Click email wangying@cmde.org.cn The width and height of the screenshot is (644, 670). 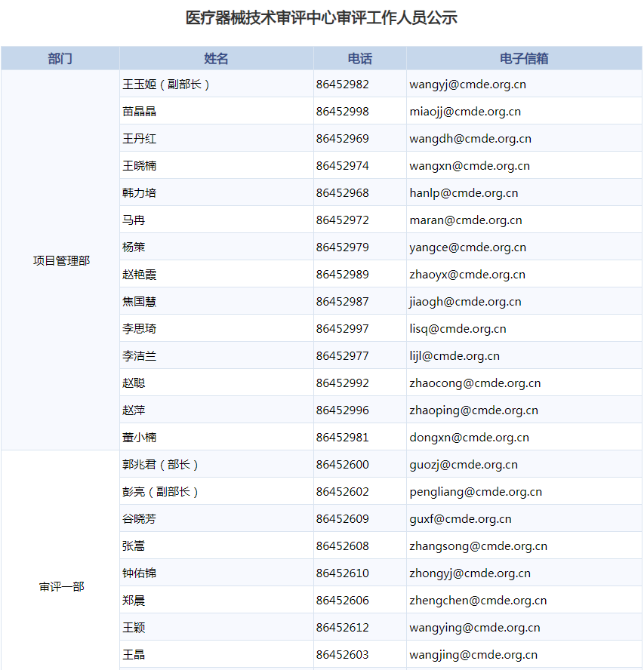click(475, 628)
